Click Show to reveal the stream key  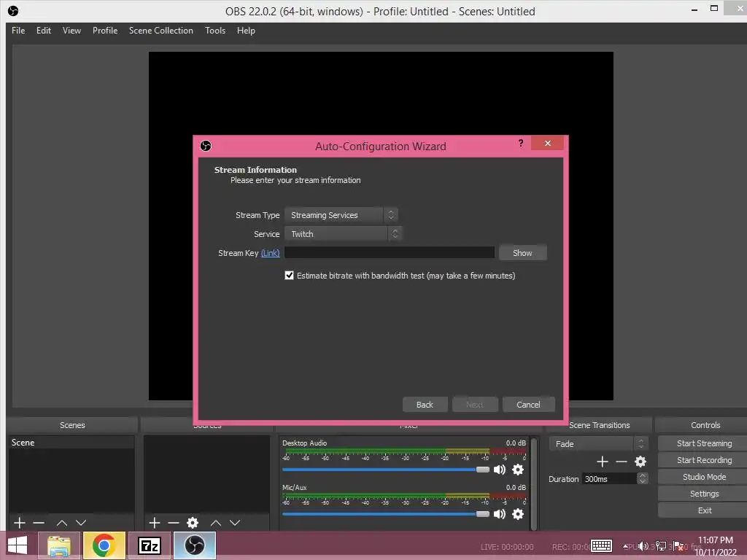522,253
